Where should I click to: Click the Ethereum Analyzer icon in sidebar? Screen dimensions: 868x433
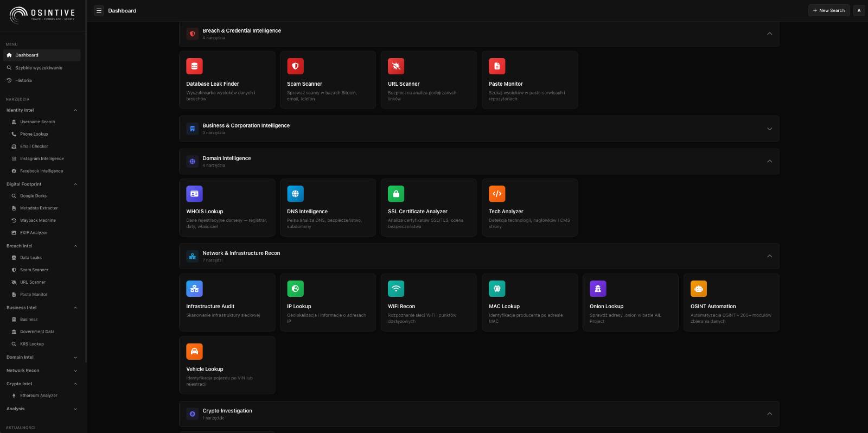(14, 396)
